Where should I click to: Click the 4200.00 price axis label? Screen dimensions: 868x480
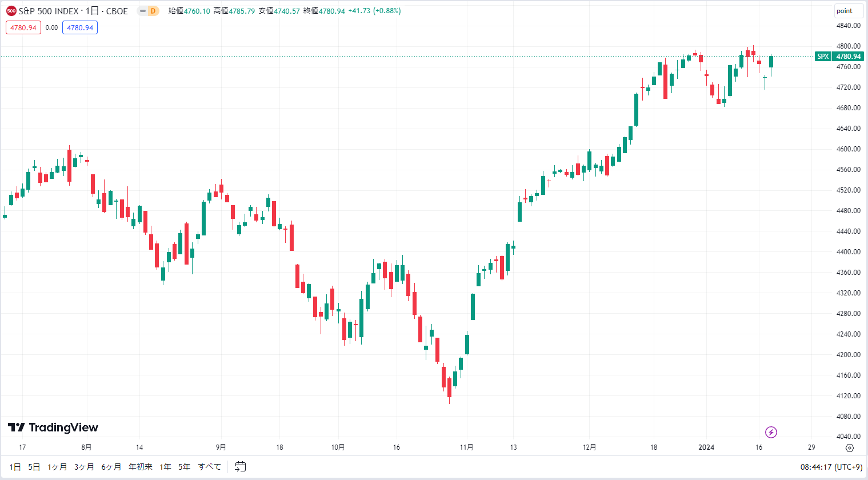pos(849,355)
